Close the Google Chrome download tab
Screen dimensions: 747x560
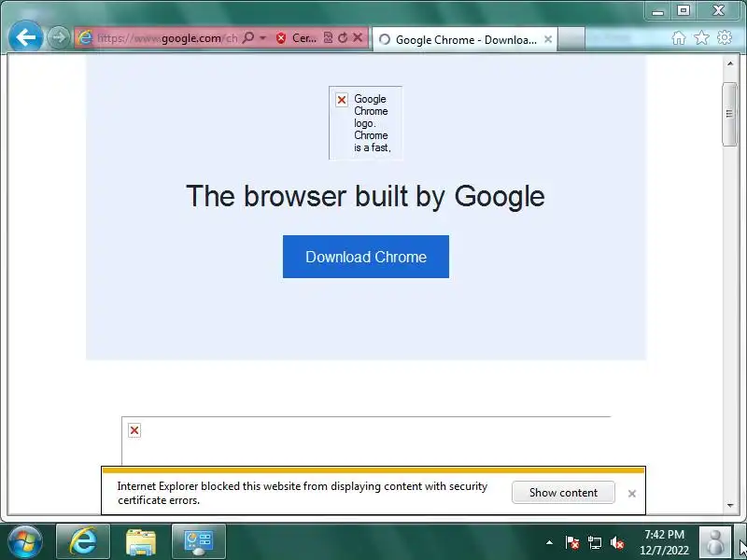pos(548,39)
